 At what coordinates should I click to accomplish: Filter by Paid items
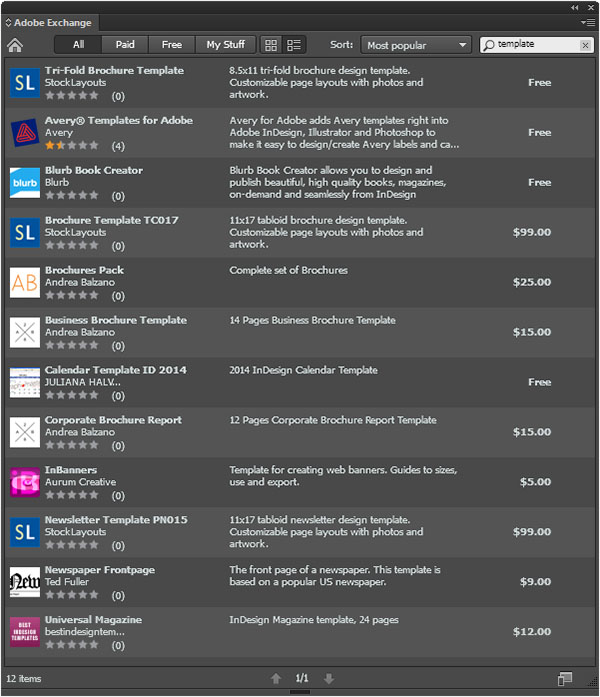pyautogui.click(x=125, y=45)
